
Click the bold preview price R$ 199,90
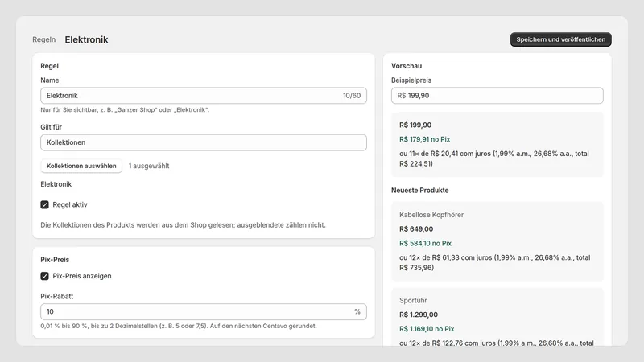tap(415, 125)
